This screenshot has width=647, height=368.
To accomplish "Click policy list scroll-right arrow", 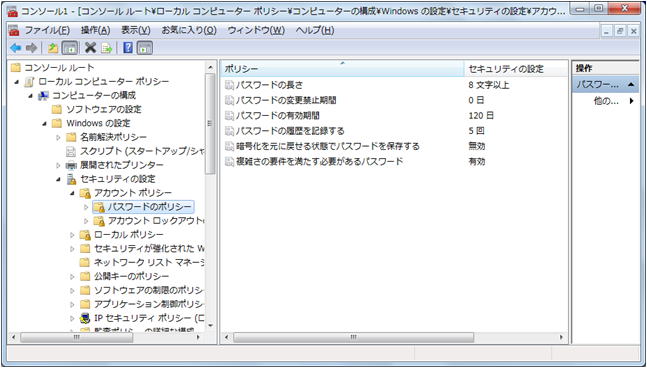I will click(562, 337).
